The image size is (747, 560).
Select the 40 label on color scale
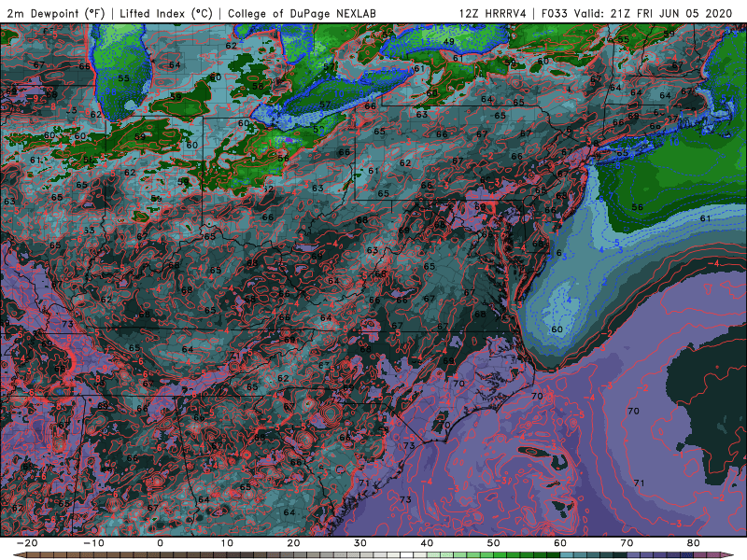click(x=427, y=543)
